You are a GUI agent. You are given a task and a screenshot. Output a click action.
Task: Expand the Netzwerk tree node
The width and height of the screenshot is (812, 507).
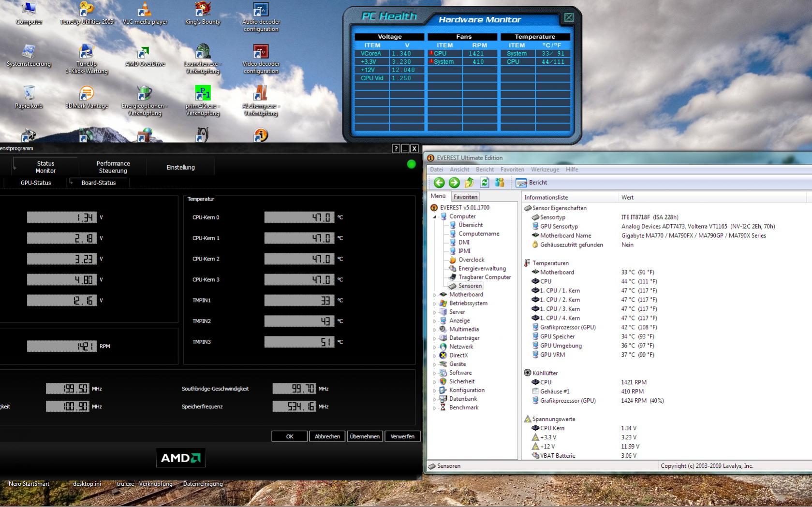[x=435, y=347]
